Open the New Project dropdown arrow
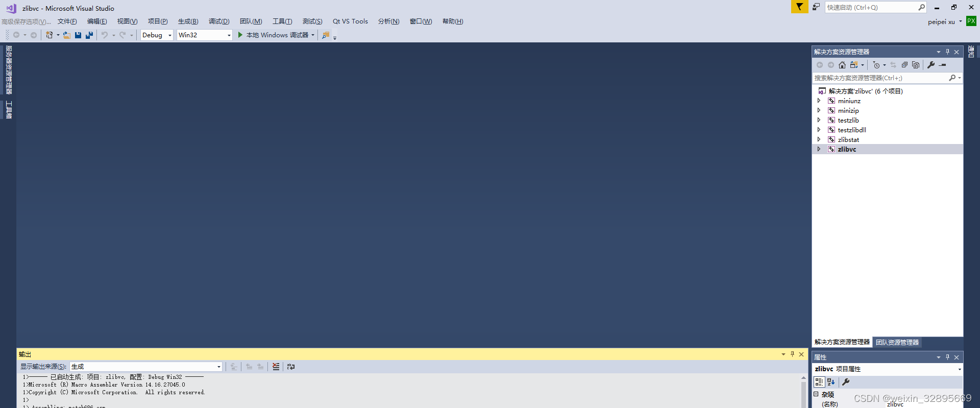980x408 pixels. point(58,35)
